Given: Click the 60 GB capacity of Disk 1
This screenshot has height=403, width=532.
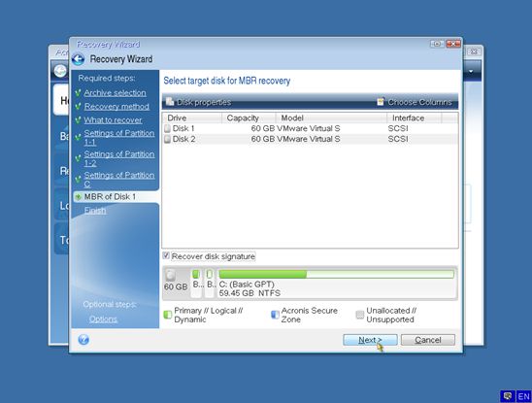Looking at the screenshot, I should tap(263, 129).
